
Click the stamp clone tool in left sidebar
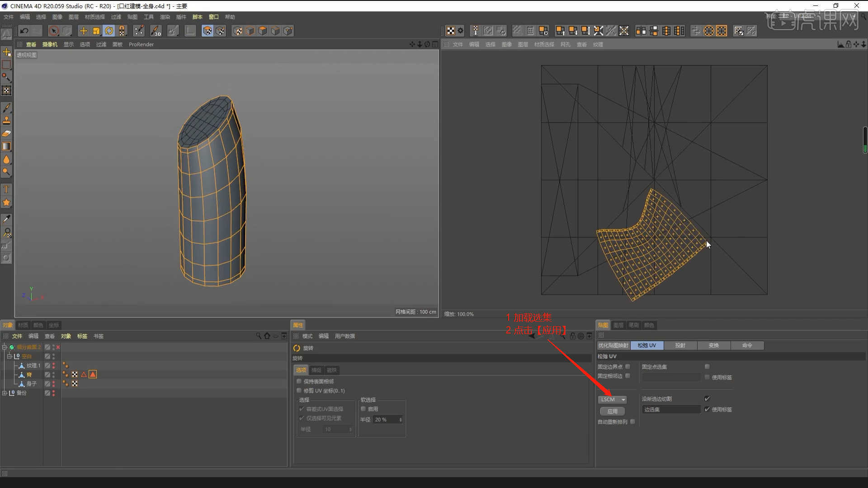pos(6,120)
